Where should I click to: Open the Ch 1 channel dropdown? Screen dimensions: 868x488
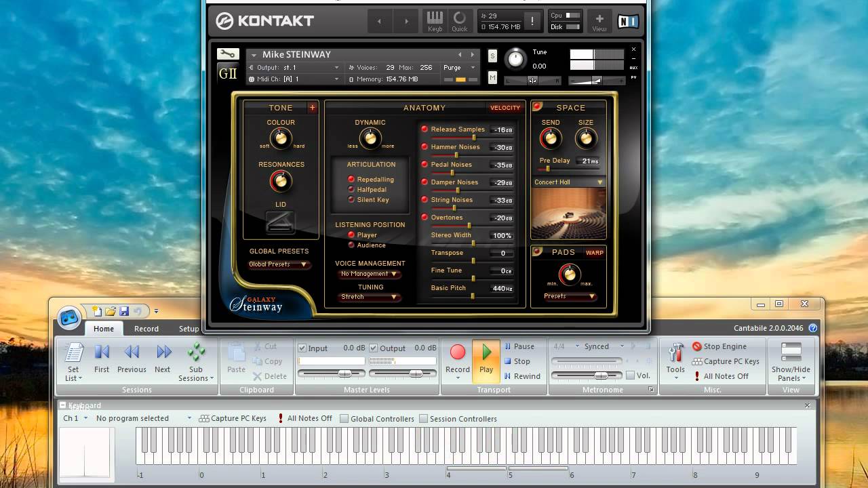pyautogui.click(x=75, y=419)
